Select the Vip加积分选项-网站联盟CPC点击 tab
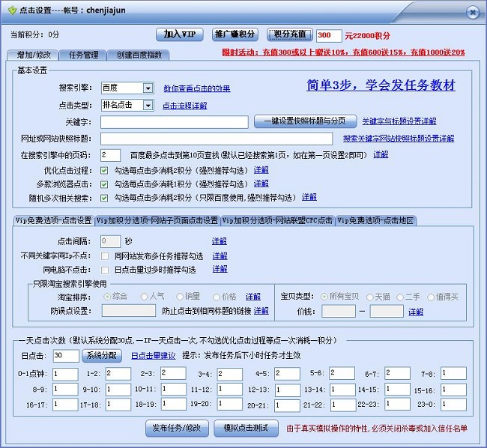This screenshot has height=448, width=487. pos(278,220)
